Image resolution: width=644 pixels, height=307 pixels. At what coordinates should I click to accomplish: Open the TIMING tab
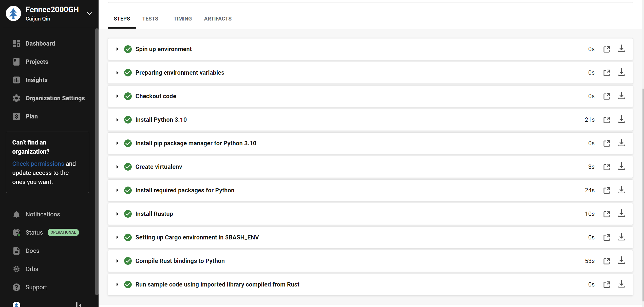[x=182, y=19]
